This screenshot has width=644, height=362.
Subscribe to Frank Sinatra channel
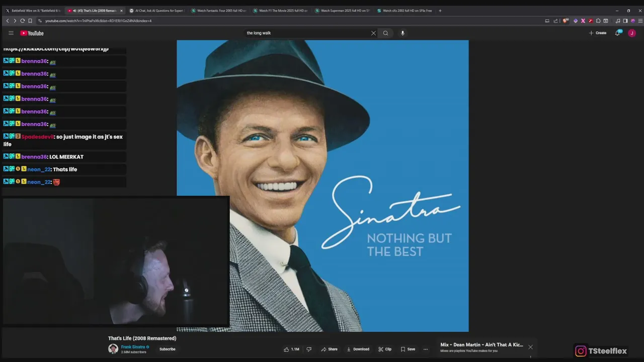pos(168,349)
